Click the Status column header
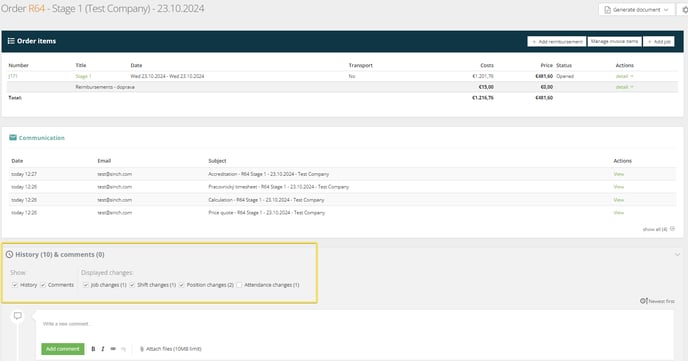This screenshot has height=361, width=688. (564, 65)
